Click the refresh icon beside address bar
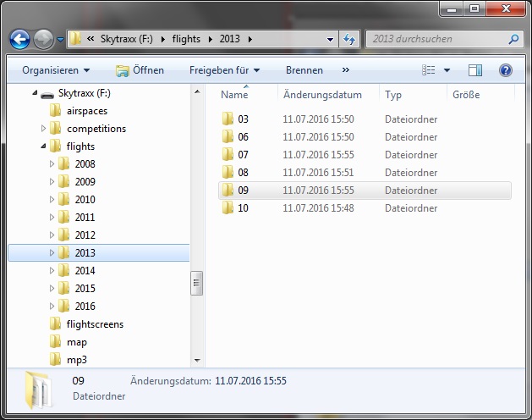532x420 pixels. click(350, 39)
